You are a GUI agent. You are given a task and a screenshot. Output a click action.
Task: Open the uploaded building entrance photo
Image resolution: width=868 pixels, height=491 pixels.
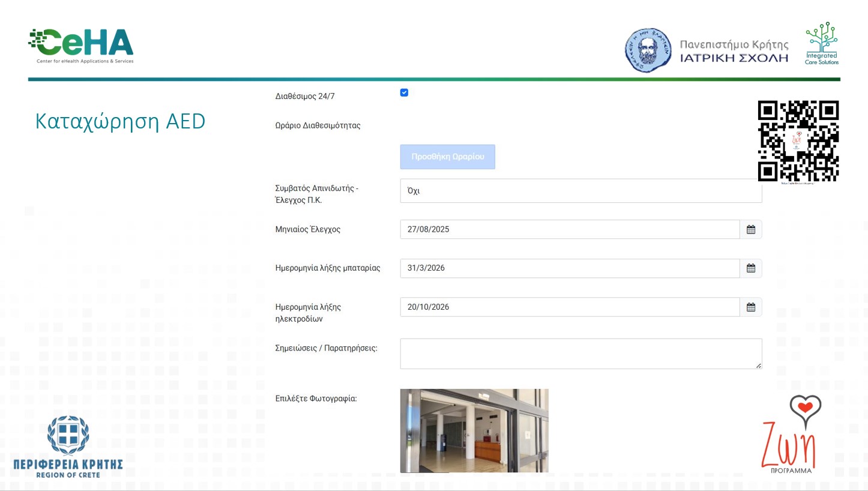pos(474,430)
